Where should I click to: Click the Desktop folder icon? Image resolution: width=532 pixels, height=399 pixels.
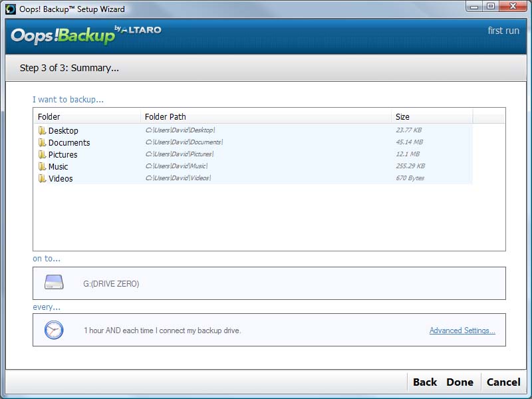point(42,130)
